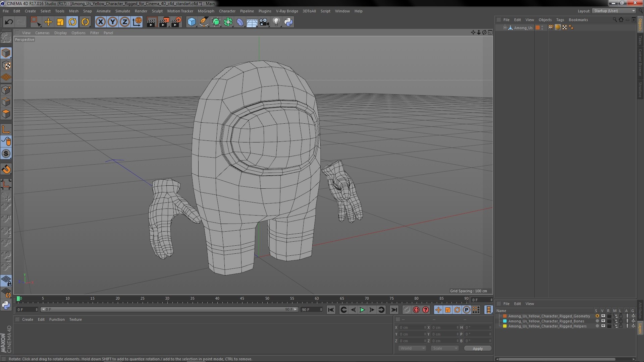Add a Cube primitive object
Screen dimensions: 644x362
point(192,22)
